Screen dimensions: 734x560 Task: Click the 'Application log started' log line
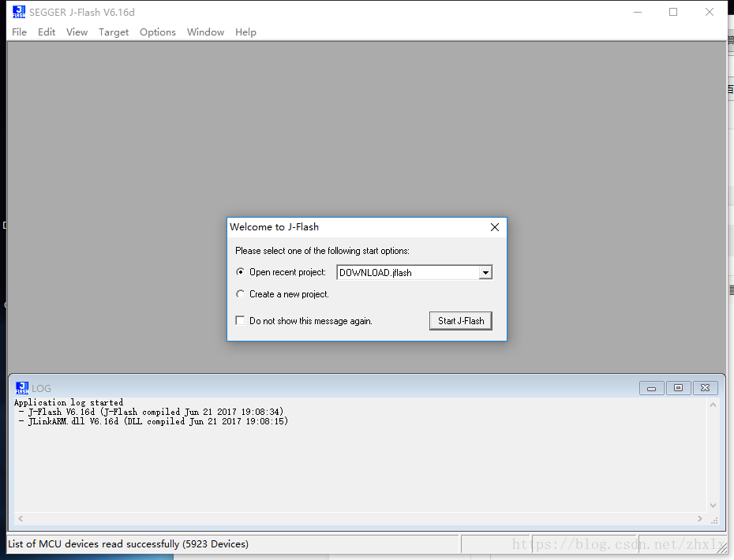tap(69, 402)
